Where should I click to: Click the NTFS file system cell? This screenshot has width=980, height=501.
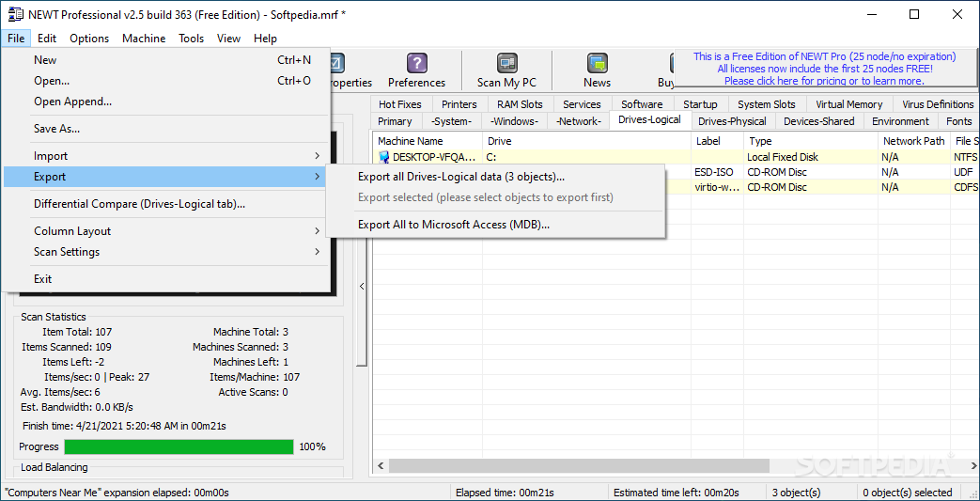965,157
